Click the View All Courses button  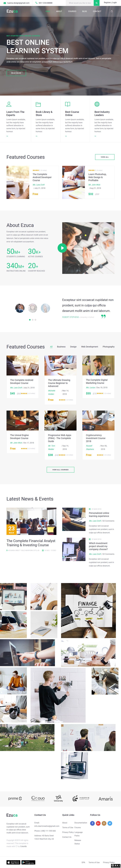[60, 470]
